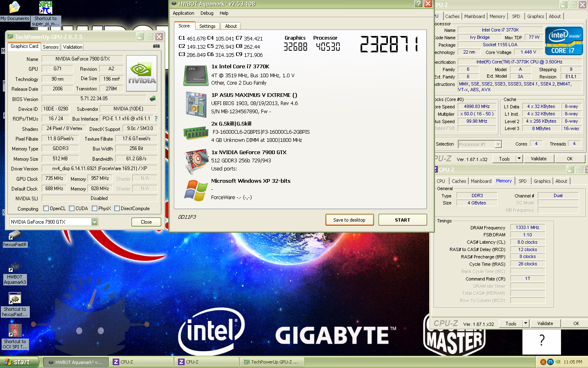Open the Shortcut to OCX SPI desktop icon
This screenshot has height=368, width=588.
[x=15, y=337]
